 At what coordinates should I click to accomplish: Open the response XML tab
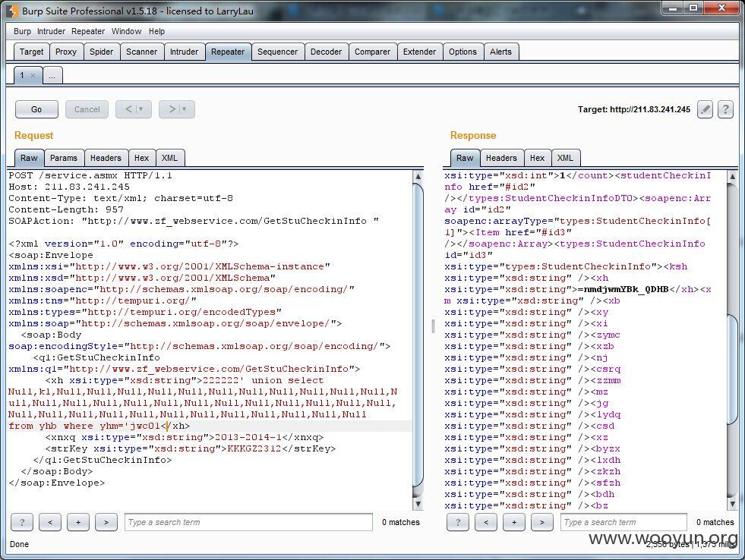point(566,158)
